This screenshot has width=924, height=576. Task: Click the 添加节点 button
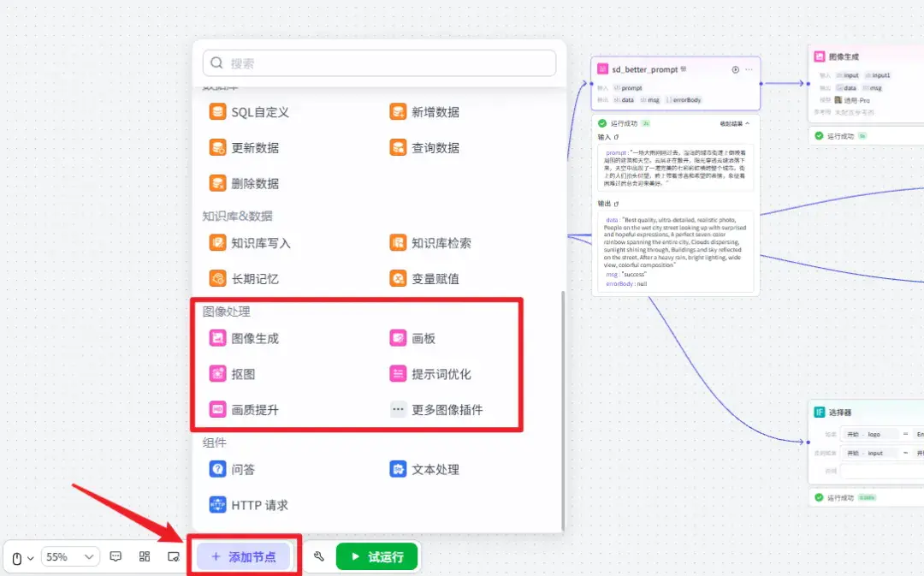(244, 556)
